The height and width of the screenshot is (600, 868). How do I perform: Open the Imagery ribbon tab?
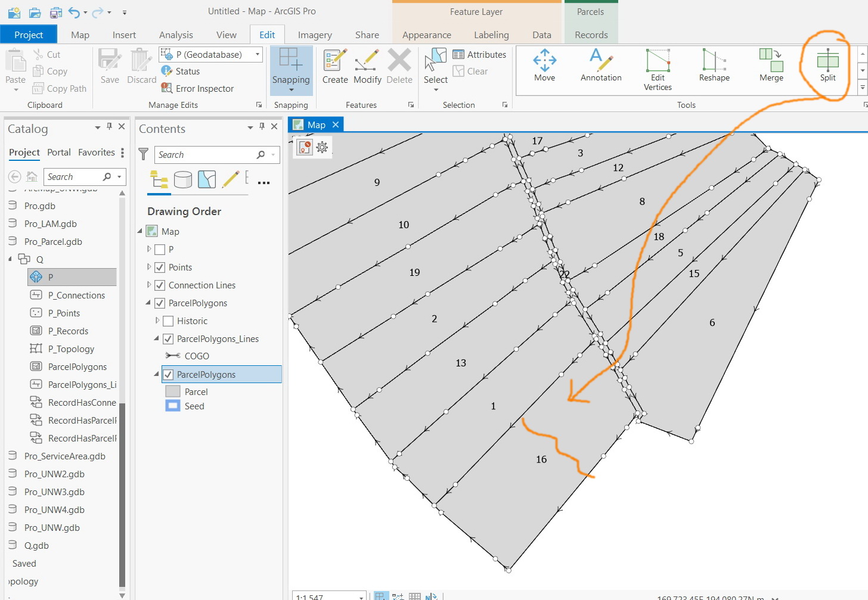[315, 35]
